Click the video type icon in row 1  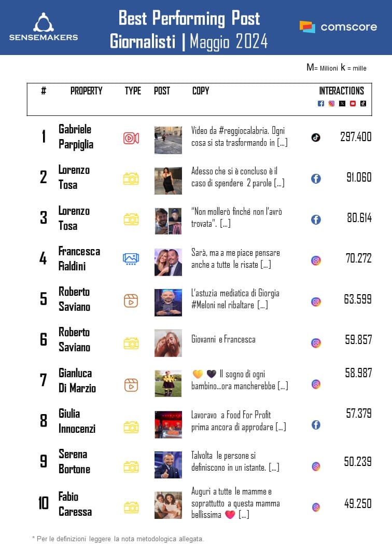(131, 138)
